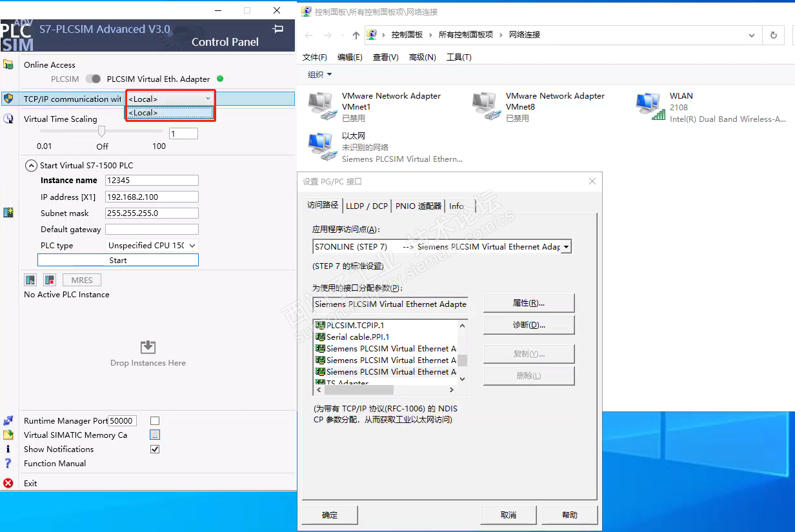Expand the chevron after 所有控制面板项 breadcrumb

tap(501, 35)
